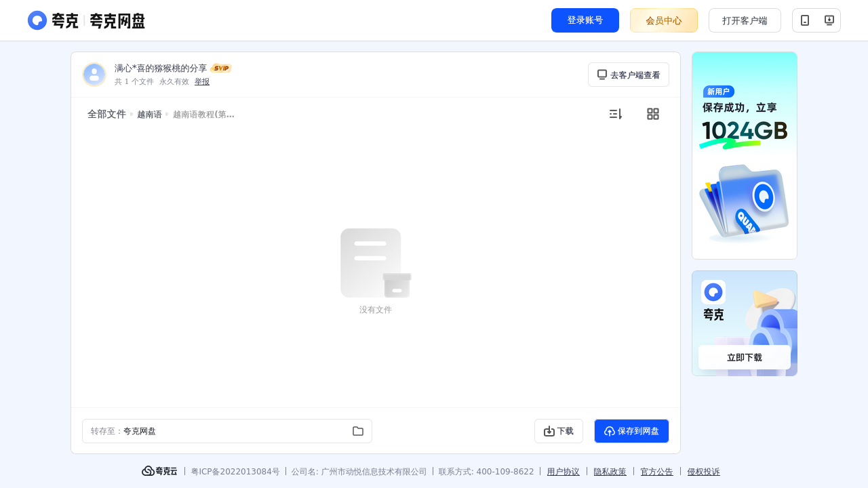Click the share title 满心*喜的猕猴桃的分享

(x=161, y=68)
